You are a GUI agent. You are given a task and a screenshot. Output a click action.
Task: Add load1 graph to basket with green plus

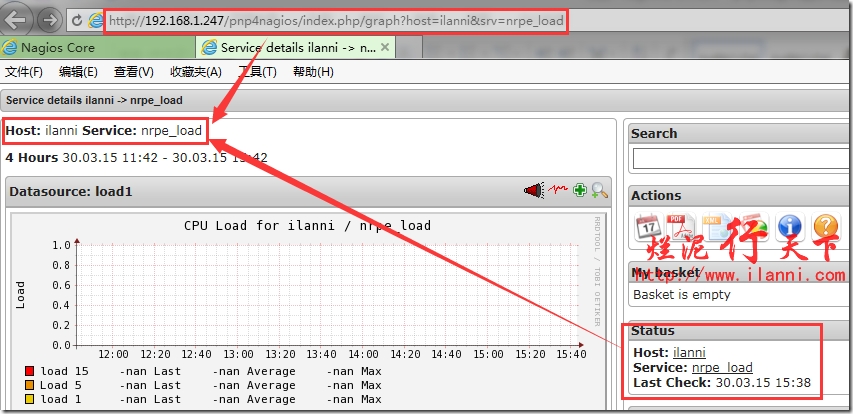(579, 190)
